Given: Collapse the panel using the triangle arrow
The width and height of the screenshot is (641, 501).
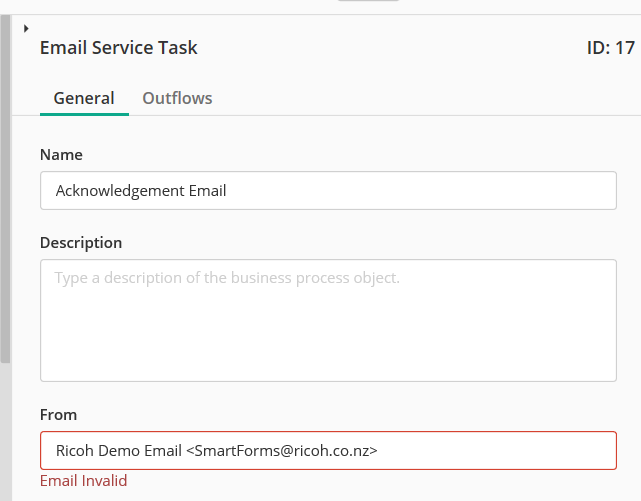Looking at the screenshot, I should point(26,29).
